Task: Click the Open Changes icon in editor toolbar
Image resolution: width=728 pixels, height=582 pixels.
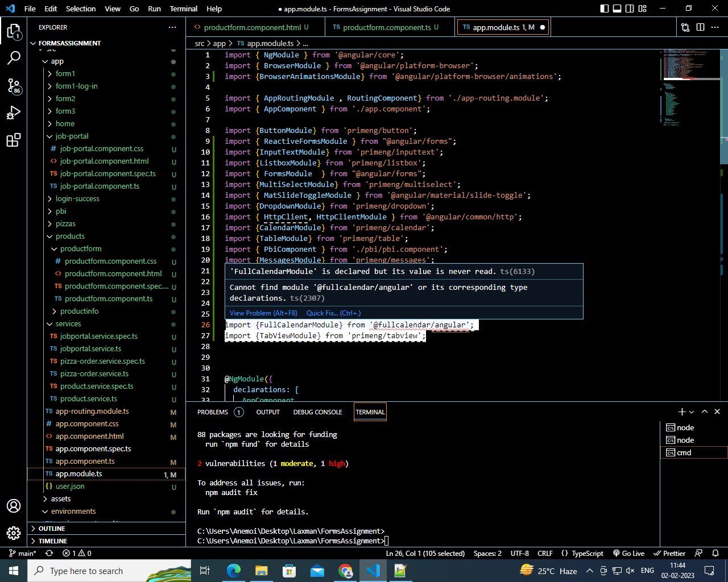Action: 685,27
